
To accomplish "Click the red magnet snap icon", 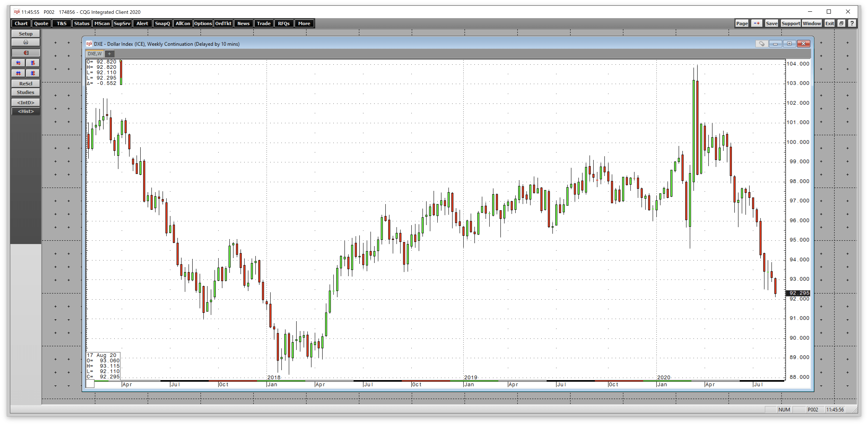I will tap(26, 53).
